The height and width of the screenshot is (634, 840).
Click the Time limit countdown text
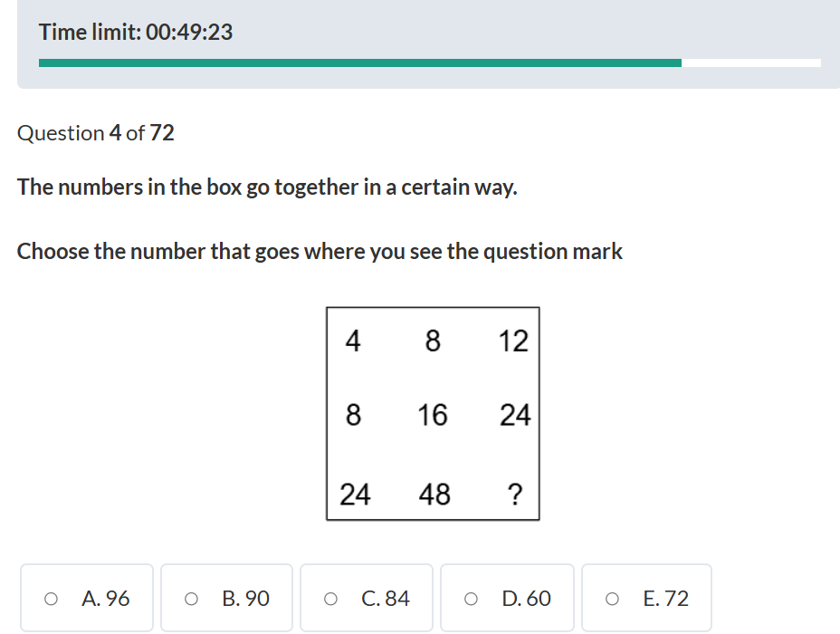click(x=136, y=32)
